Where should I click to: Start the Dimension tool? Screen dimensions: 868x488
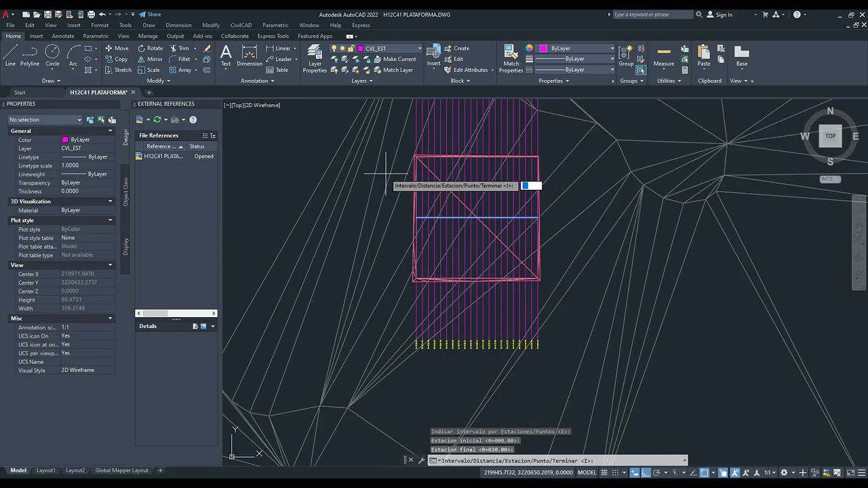(x=250, y=56)
